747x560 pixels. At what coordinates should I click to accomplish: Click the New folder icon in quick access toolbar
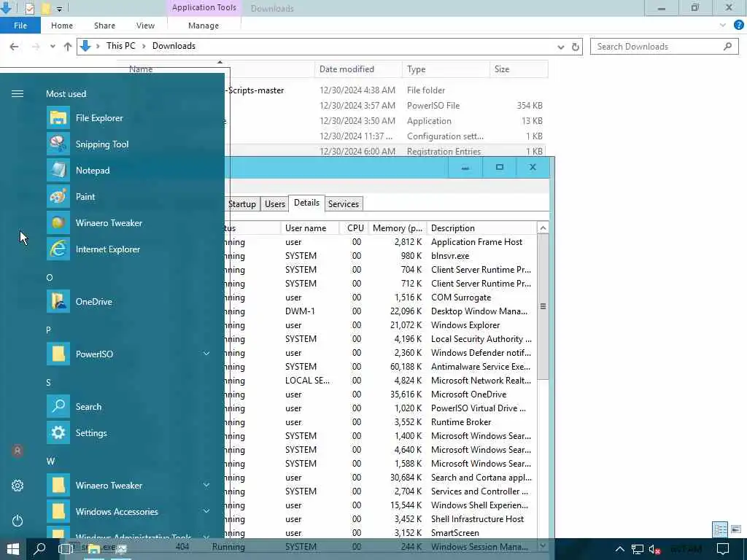pyautogui.click(x=46, y=8)
